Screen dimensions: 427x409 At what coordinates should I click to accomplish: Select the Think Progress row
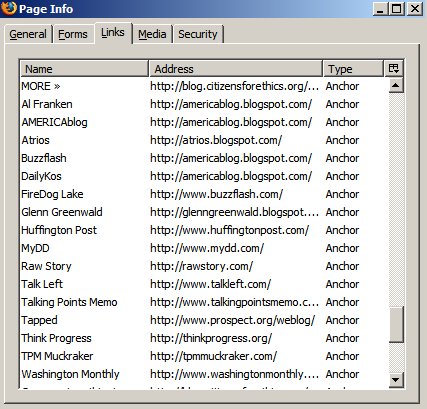coord(204,338)
